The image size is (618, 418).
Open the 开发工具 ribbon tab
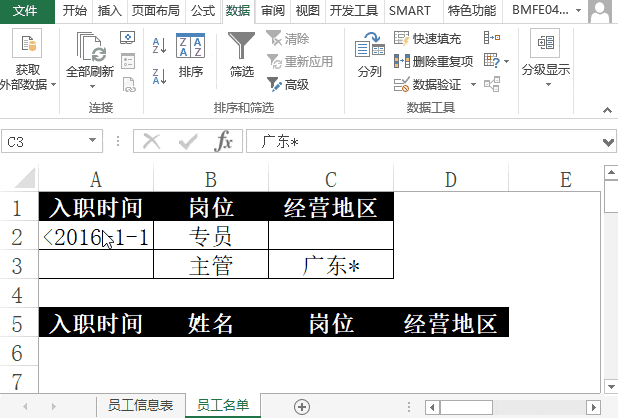coord(354,11)
